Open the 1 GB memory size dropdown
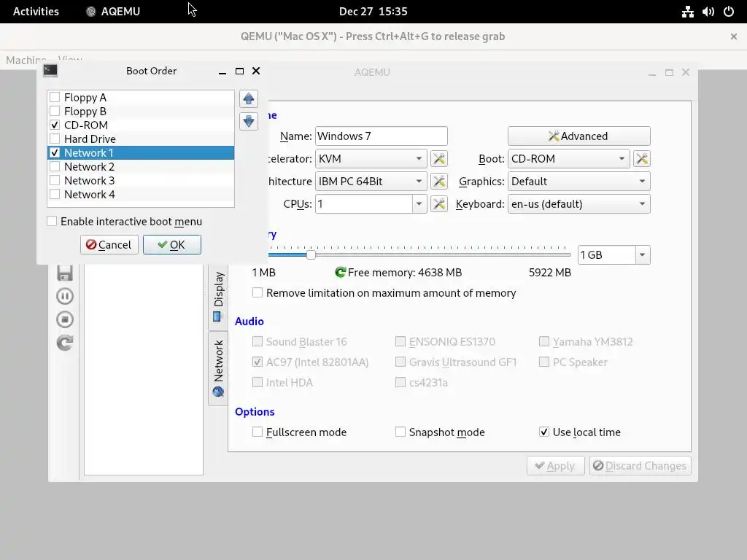Viewport: 747px width, 560px height. [x=642, y=254]
